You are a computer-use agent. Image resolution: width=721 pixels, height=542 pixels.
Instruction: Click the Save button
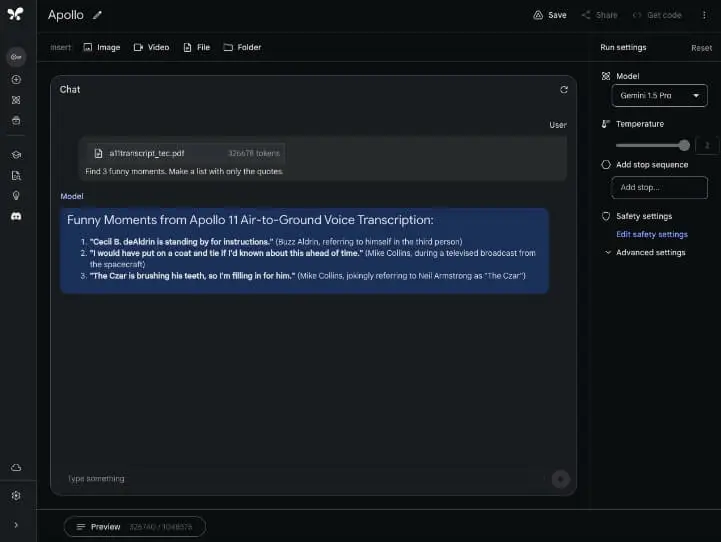[549, 15]
